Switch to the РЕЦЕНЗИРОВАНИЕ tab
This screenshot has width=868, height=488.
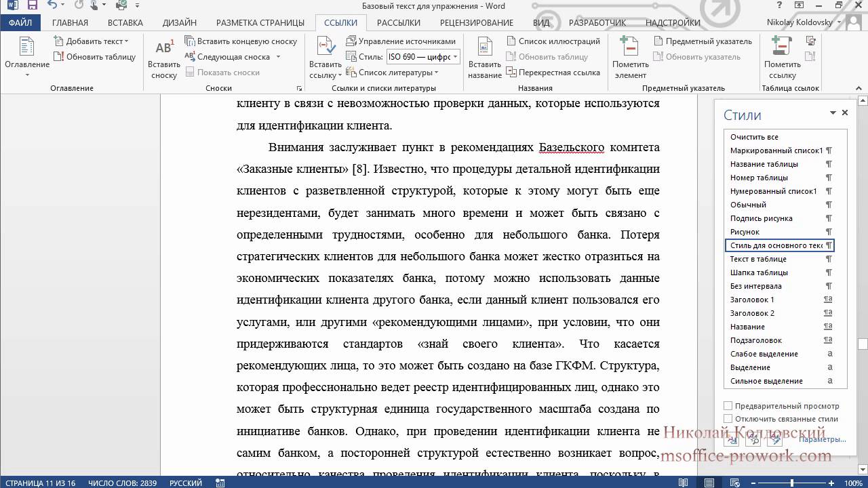[478, 22]
